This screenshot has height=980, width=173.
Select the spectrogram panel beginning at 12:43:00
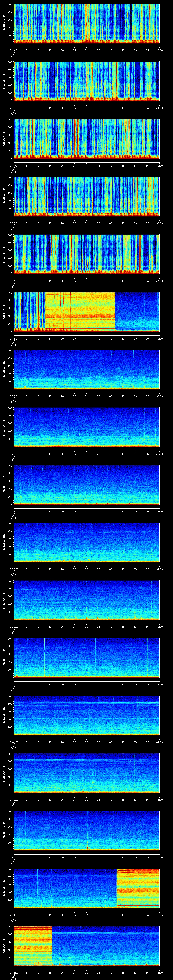(87, 831)
